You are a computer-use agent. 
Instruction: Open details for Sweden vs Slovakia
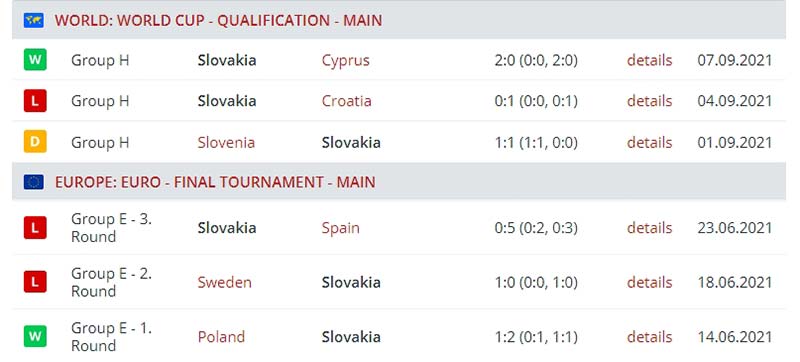[649, 282]
